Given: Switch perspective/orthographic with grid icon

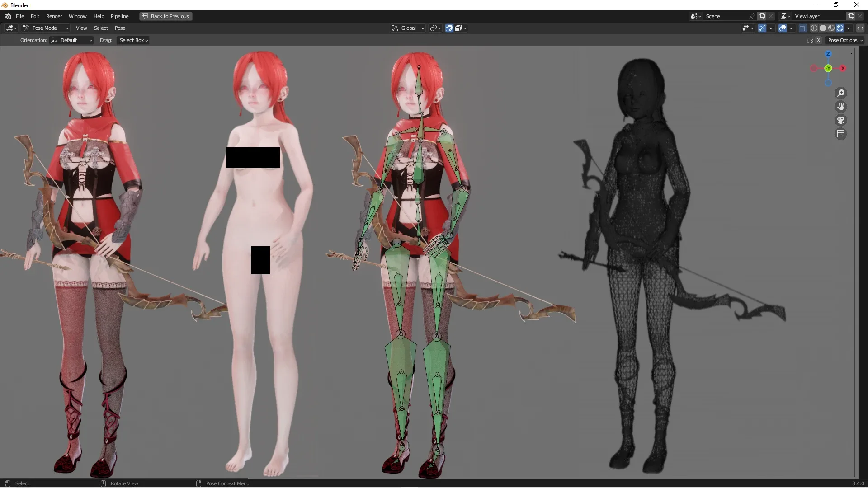Looking at the screenshot, I should [841, 134].
